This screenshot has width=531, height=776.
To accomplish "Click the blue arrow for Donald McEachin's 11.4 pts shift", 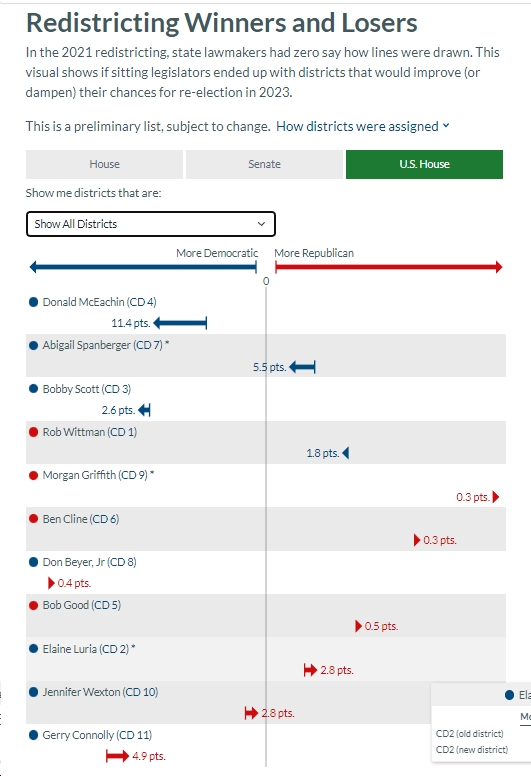I will (x=180, y=324).
